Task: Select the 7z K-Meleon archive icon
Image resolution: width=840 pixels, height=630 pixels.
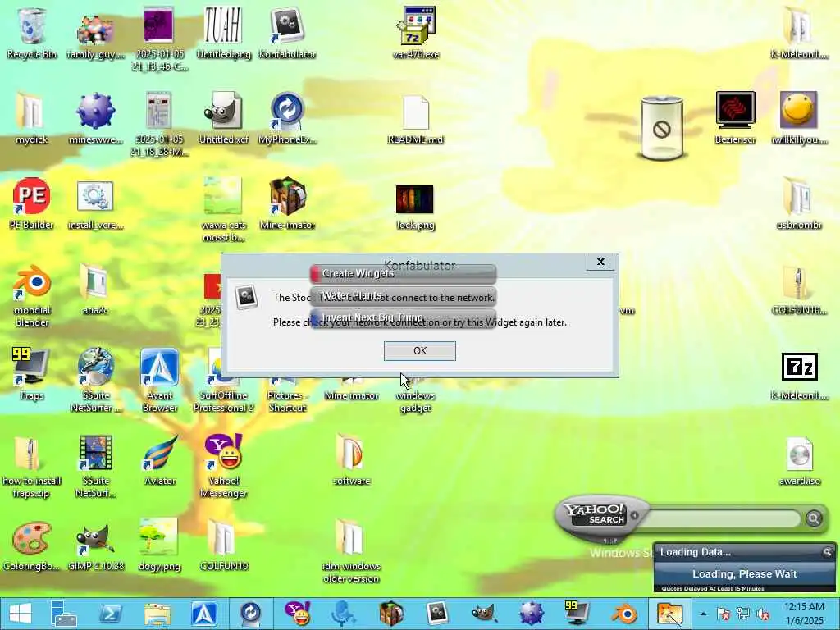Action: click(x=799, y=376)
